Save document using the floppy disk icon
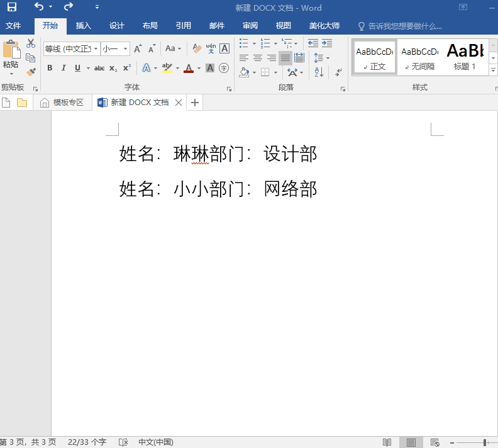Viewport: 498px width, 448px height. pos(12,8)
